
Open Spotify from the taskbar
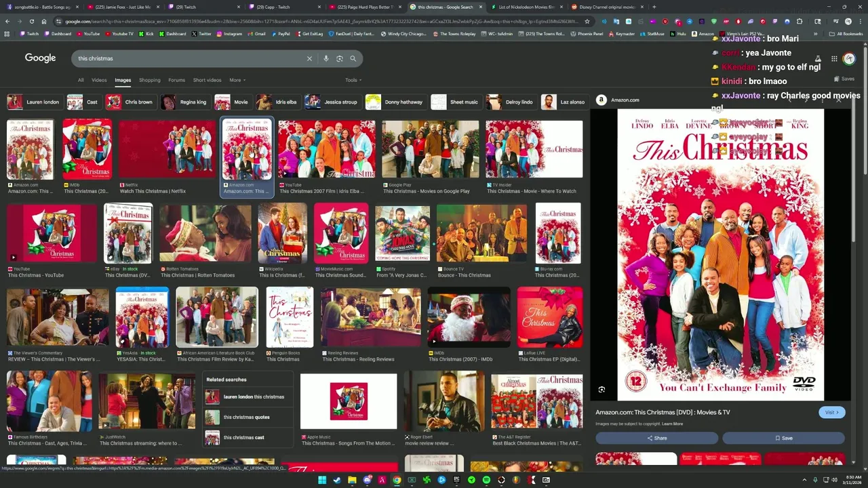486,480
